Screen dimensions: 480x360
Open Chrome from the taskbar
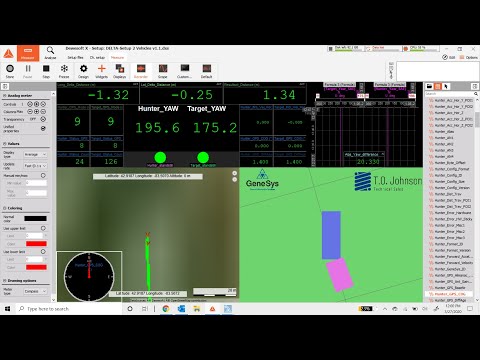pos(166,309)
